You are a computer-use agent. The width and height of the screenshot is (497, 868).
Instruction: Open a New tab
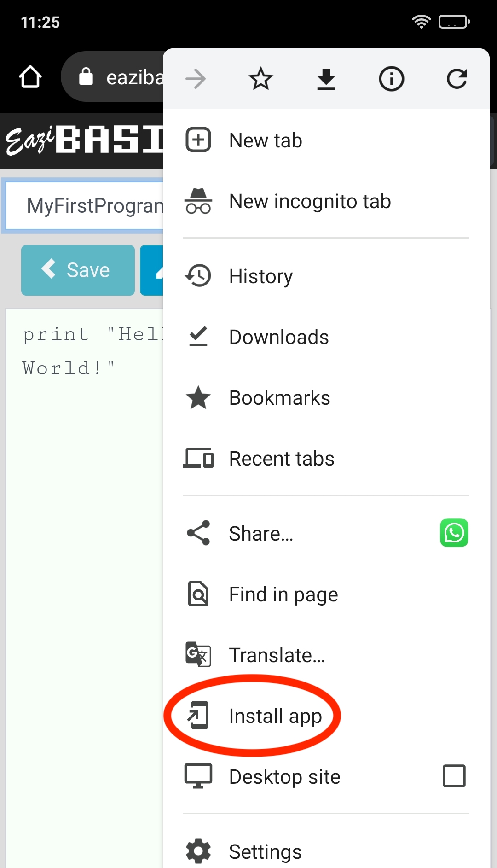(x=266, y=140)
